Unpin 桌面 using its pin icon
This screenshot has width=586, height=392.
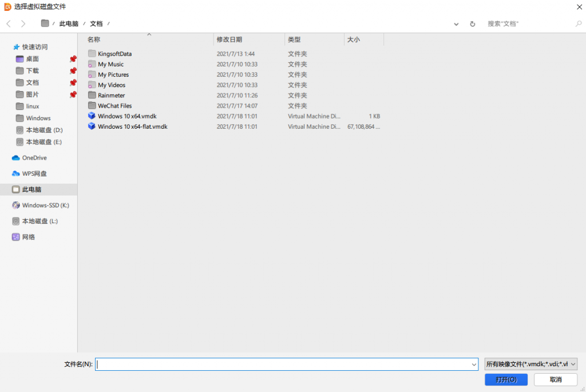click(x=73, y=59)
